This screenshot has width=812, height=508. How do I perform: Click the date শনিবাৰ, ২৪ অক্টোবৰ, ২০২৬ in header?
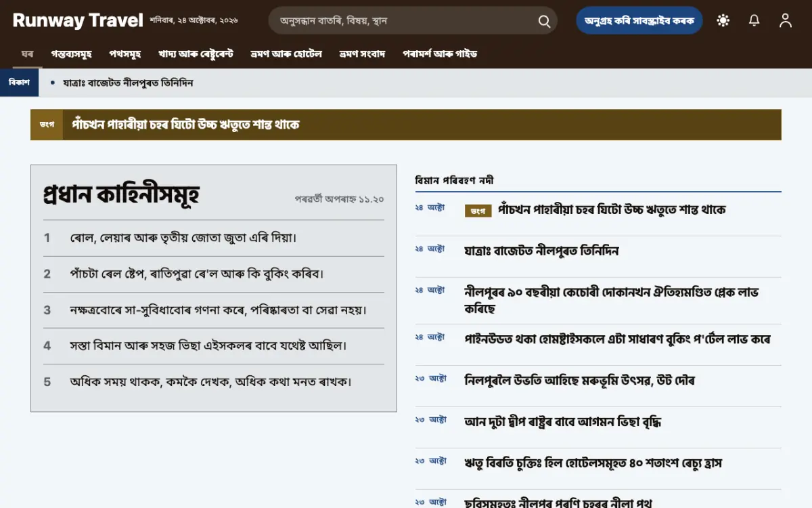click(x=194, y=21)
